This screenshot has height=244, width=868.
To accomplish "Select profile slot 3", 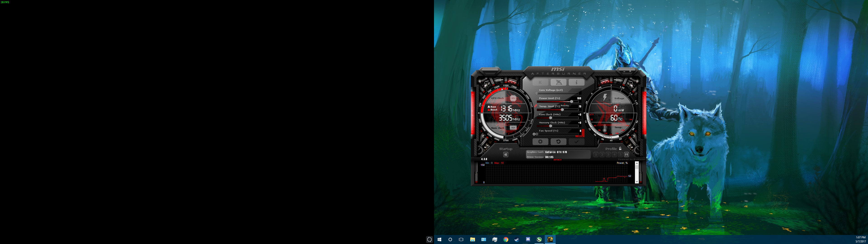I will click(608, 155).
